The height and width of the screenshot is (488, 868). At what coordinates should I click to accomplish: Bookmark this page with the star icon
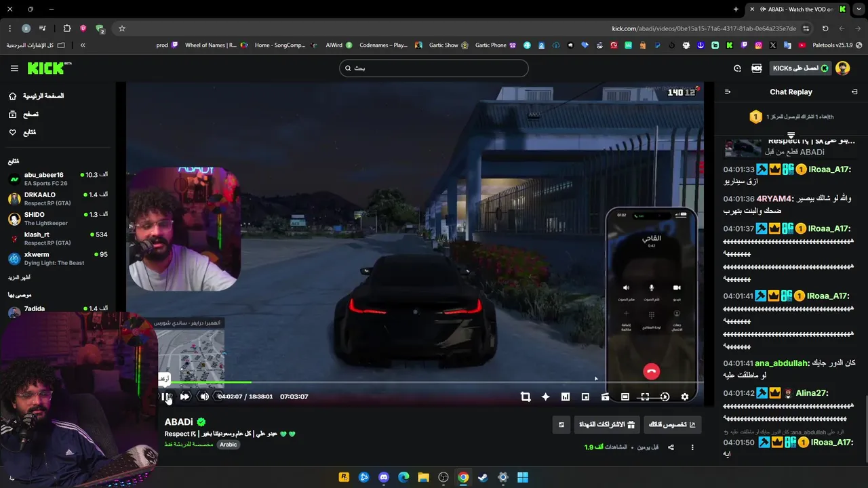(122, 28)
